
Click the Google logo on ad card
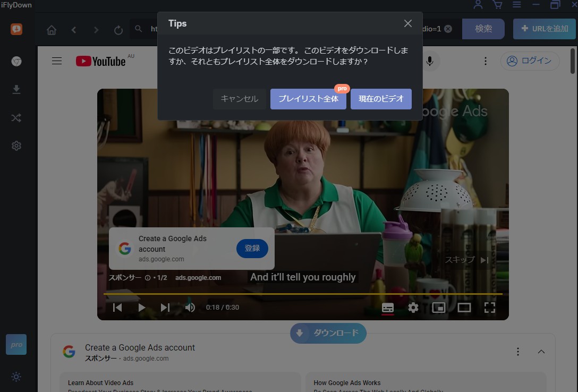pyautogui.click(x=125, y=248)
